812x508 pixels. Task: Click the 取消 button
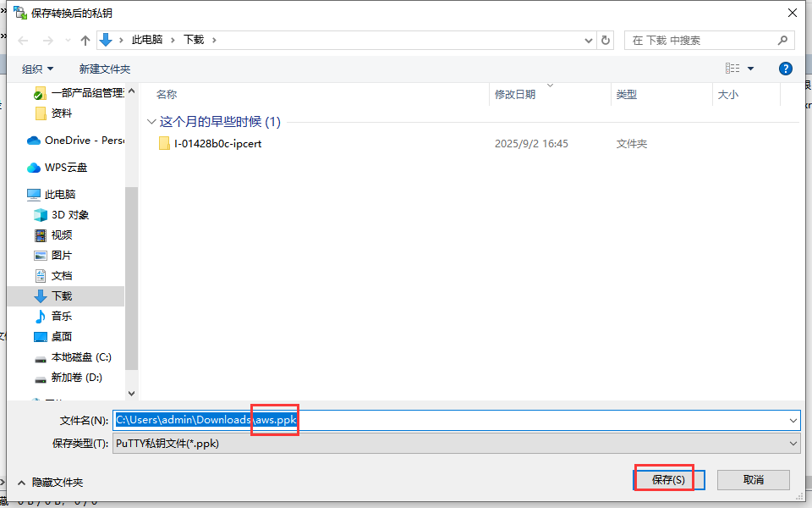(753, 479)
